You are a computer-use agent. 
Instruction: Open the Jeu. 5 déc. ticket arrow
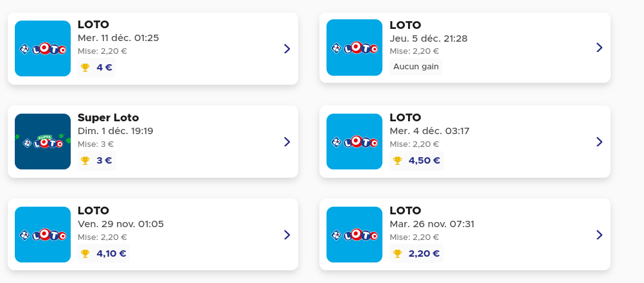[599, 47]
